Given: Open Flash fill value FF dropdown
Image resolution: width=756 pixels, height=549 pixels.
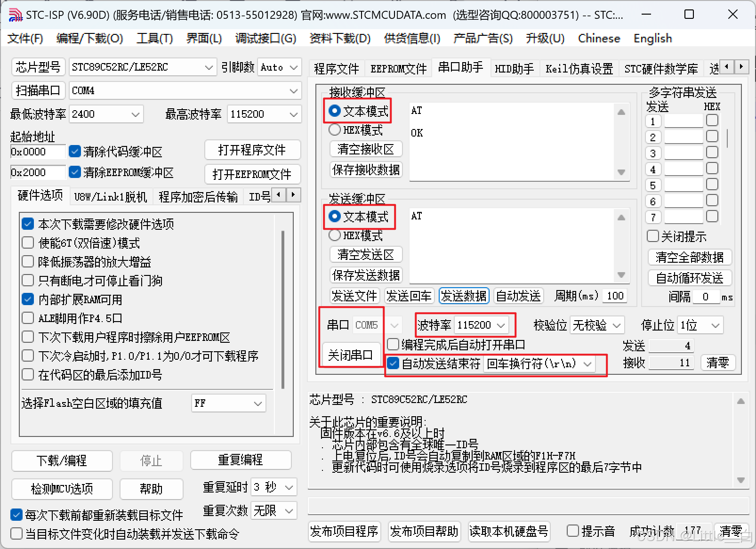Looking at the screenshot, I should [x=229, y=403].
